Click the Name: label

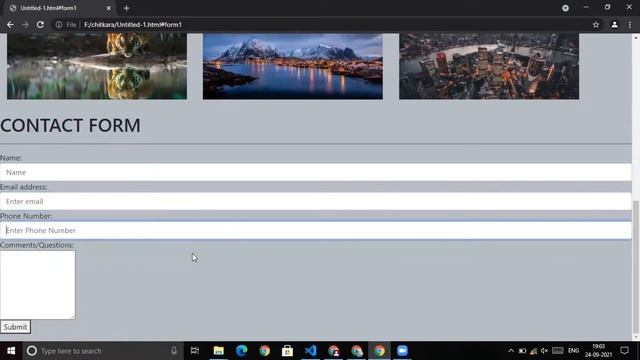coord(11,158)
